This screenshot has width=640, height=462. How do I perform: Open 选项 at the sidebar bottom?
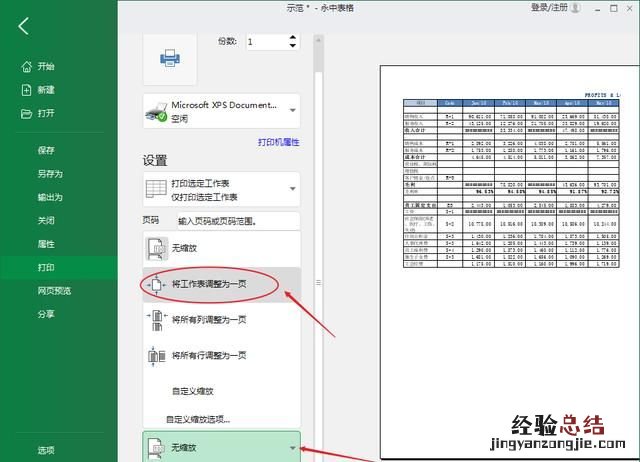(x=46, y=450)
